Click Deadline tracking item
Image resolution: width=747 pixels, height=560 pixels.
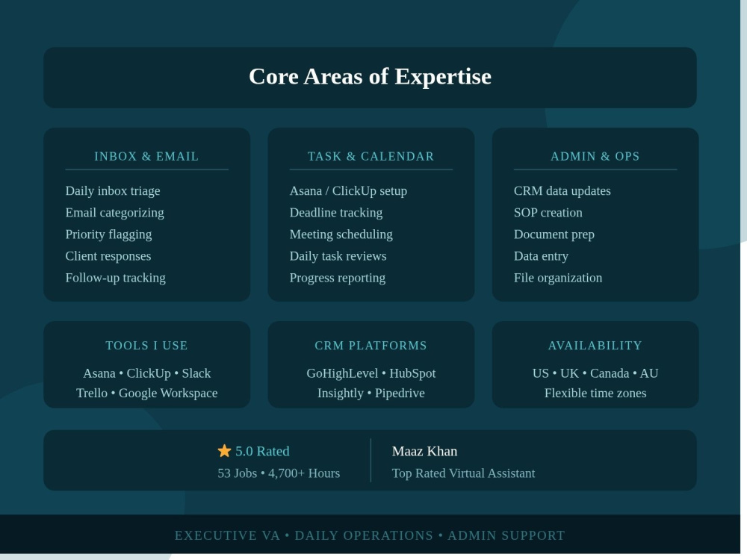click(336, 213)
